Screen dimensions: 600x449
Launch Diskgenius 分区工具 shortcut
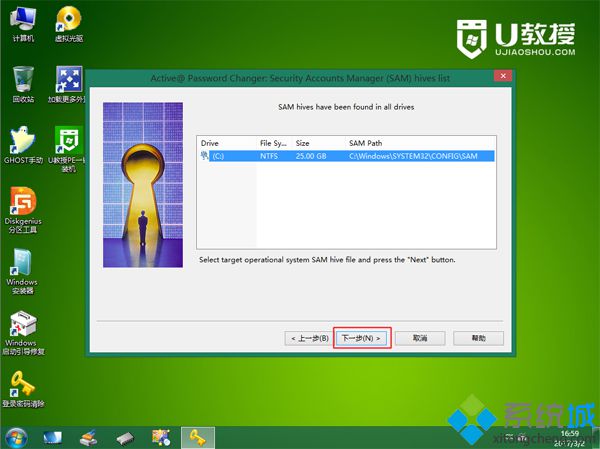click(x=23, y=210)
